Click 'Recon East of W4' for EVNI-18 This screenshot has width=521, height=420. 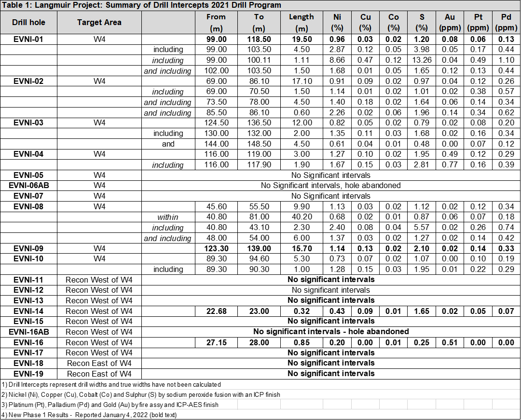[x=99, y=363]
